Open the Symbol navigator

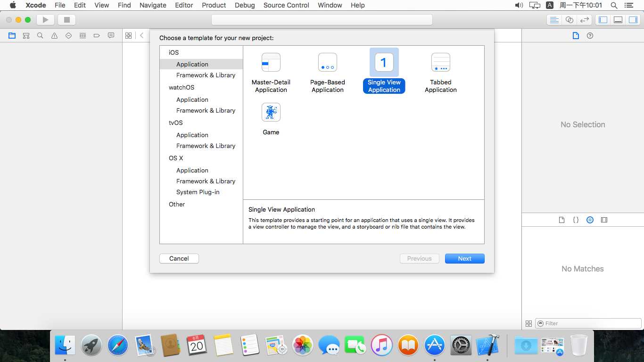pos(26,35)
